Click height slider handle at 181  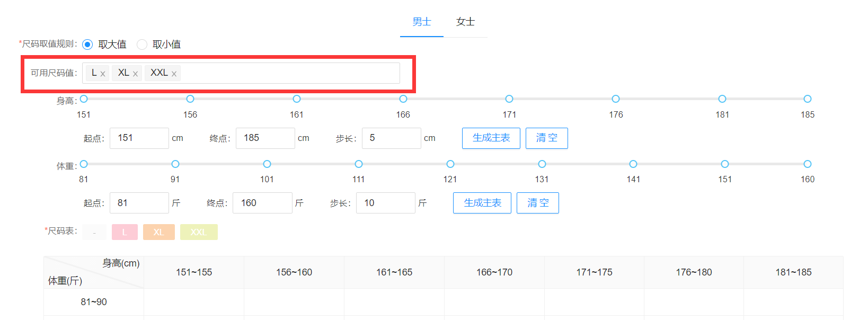(722, 99)
